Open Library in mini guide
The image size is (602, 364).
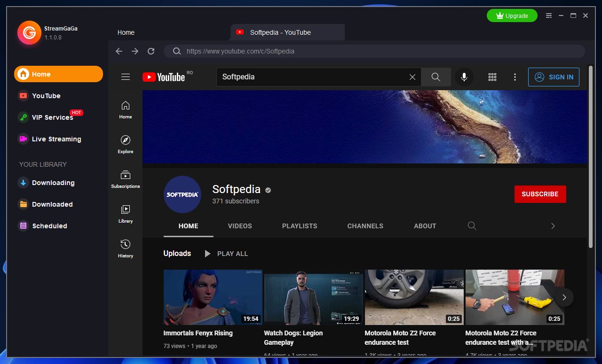126,214
